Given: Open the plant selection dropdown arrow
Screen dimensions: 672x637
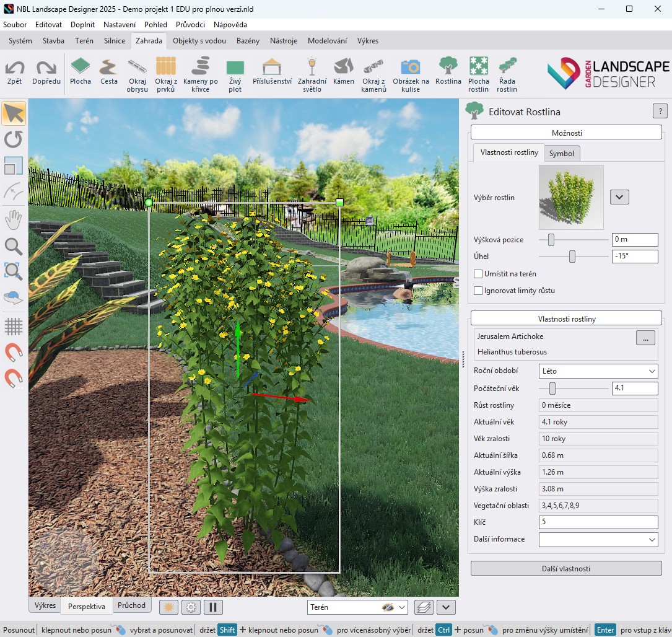Looking at the screenshot, I should pyautogui.click(x=619, y=197).
